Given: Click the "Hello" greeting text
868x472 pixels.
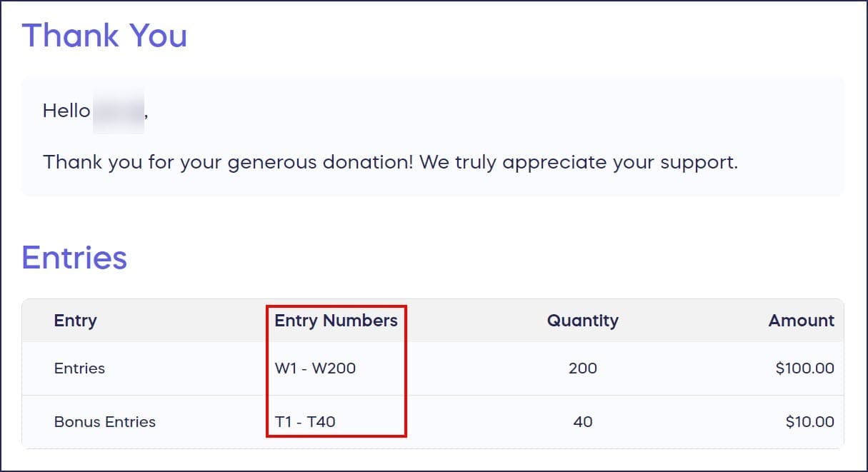Looking at the screenshot, I should (x=66, y=111).
